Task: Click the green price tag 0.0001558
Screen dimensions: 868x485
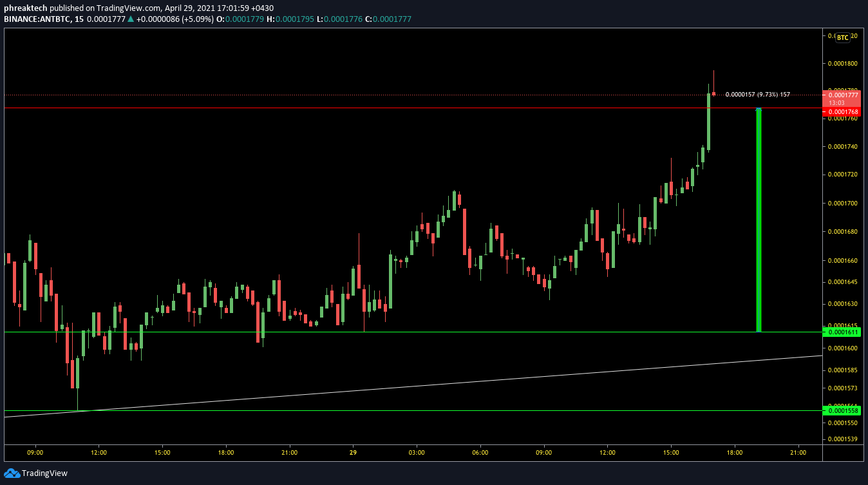Action: (842, 410)
